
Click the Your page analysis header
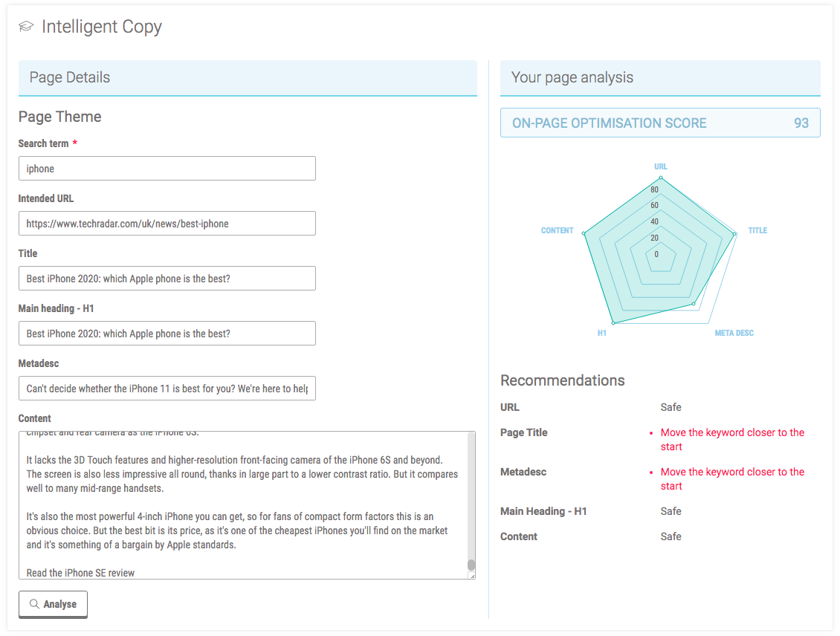click(660, 77)
